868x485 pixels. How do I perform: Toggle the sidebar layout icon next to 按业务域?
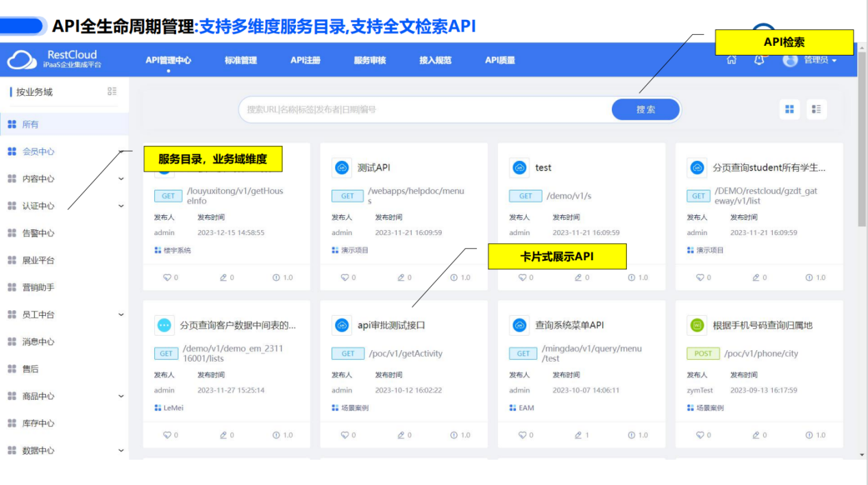pos(112,91)
